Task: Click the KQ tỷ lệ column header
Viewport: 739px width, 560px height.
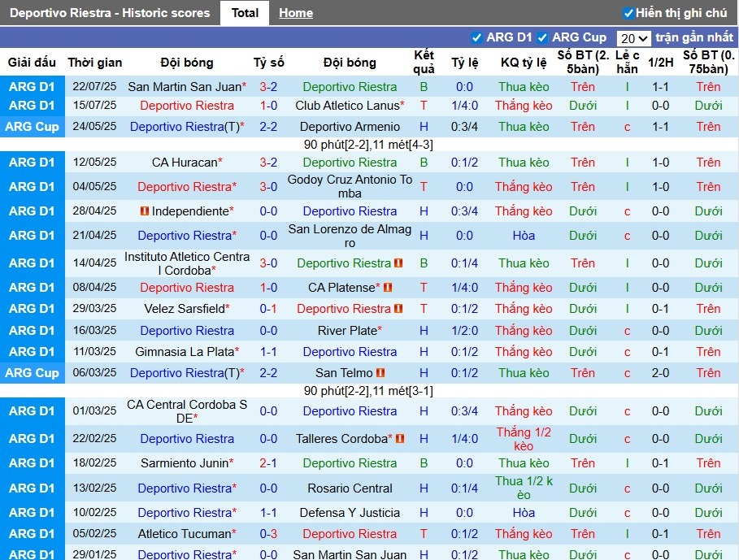Action: click(x=524, y=63)
